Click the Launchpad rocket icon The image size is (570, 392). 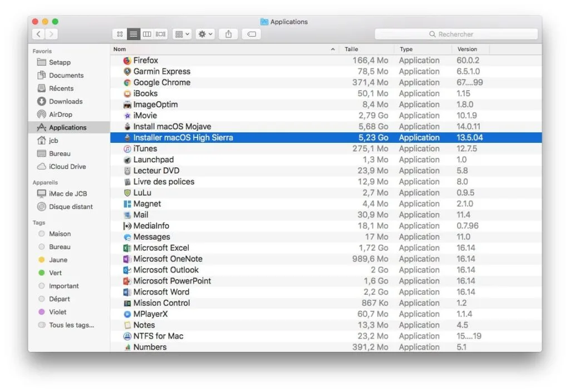pos(127,160)
